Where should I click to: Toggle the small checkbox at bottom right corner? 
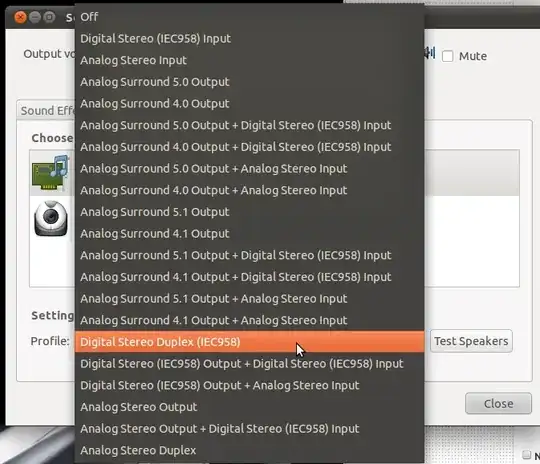(526, 455)
